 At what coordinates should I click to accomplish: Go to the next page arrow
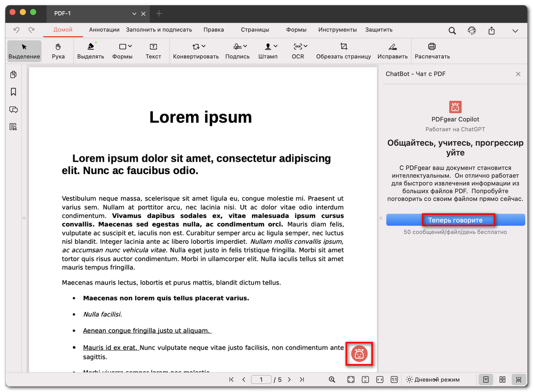point(289,380)
